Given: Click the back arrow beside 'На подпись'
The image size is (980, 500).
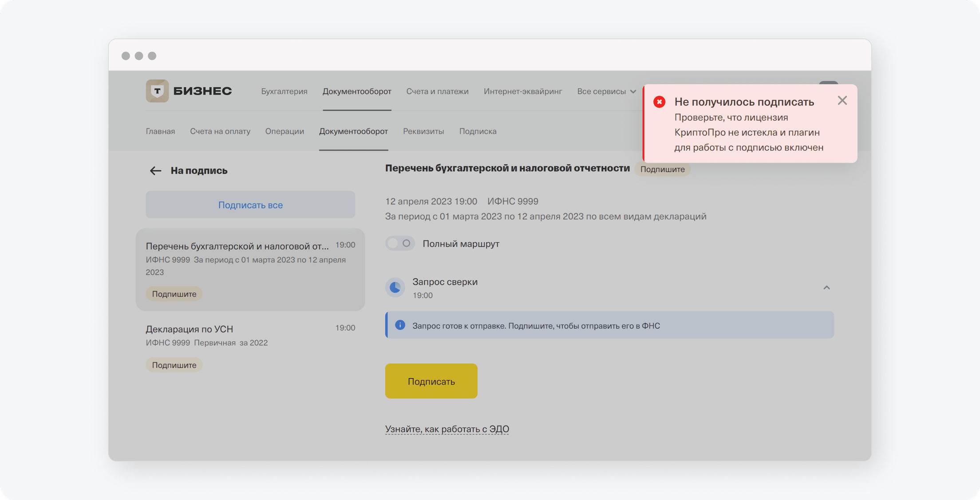Looking at the screenshot, I should [x=155, y=170].
